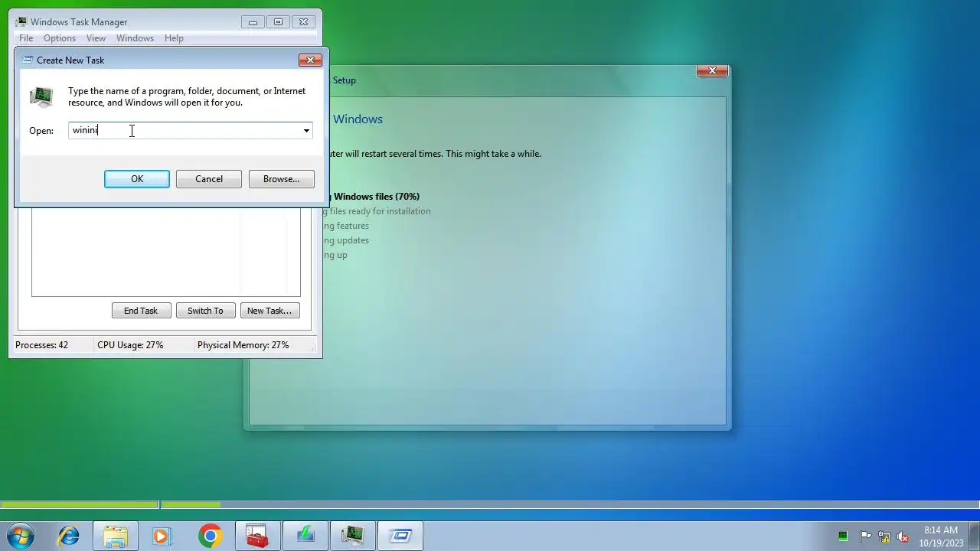Launch Google Chrome from the taskbar
980x551 pixels.
(210, 536)
